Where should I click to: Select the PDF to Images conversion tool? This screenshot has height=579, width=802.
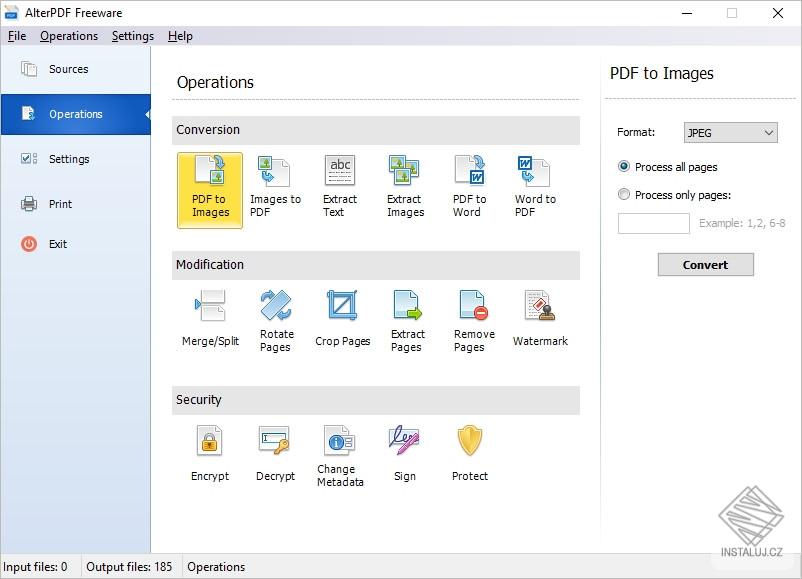(209, 190)
